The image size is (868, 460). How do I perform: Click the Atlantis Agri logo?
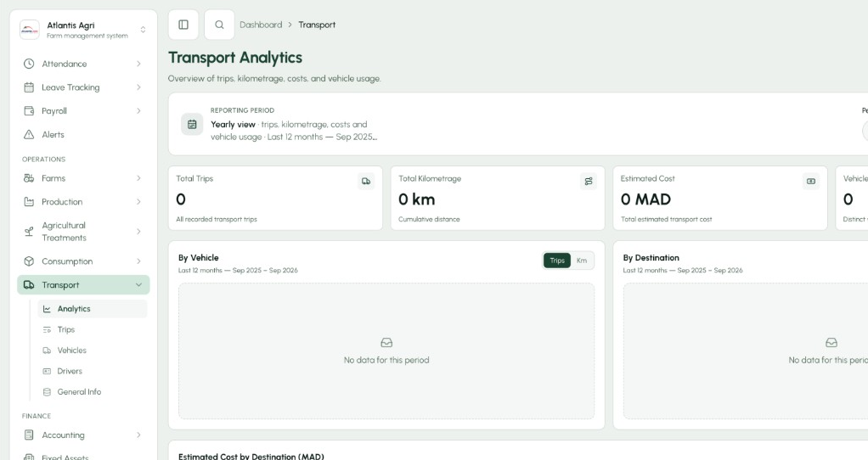(30, 30)
